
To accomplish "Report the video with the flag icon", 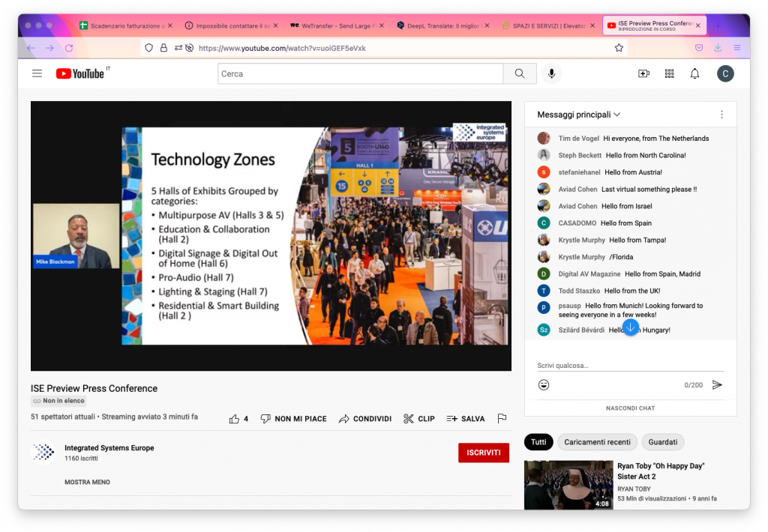I will [x=502, y=418].
